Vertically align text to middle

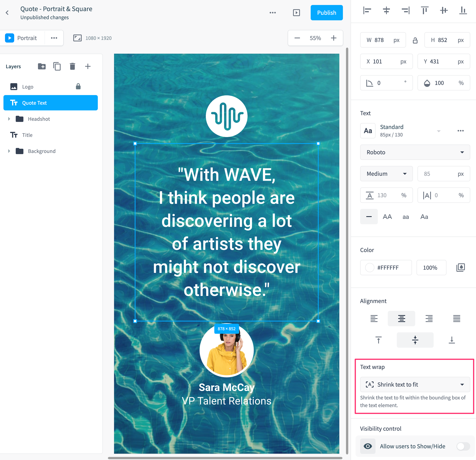[415, 340]
